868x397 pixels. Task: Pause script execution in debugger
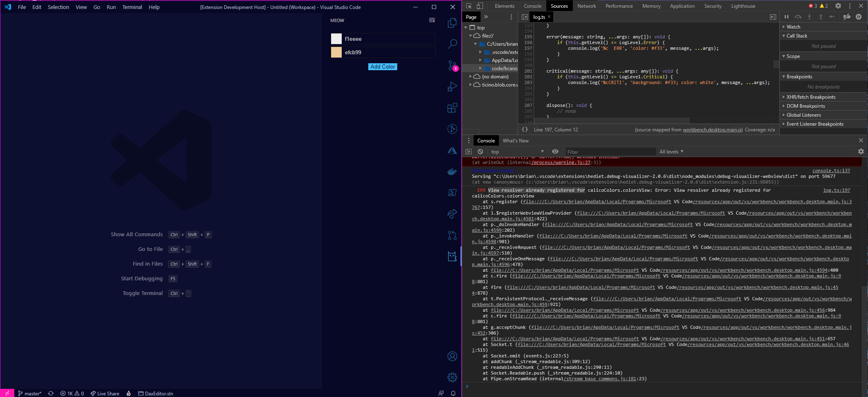pos(786,17)
